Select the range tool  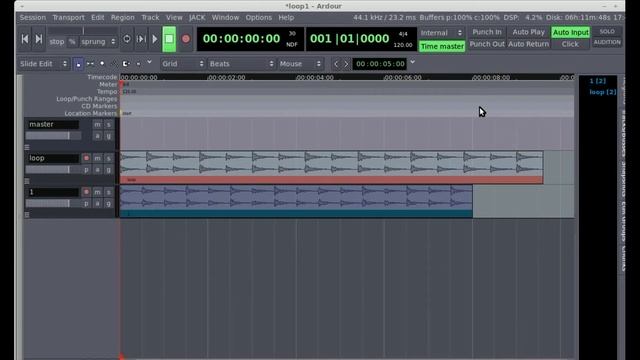click(x=90, y=64)
